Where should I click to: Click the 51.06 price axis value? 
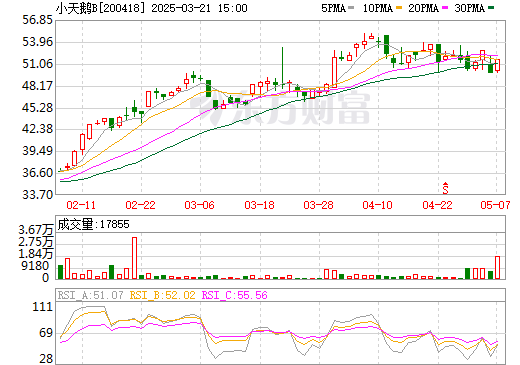37,64
